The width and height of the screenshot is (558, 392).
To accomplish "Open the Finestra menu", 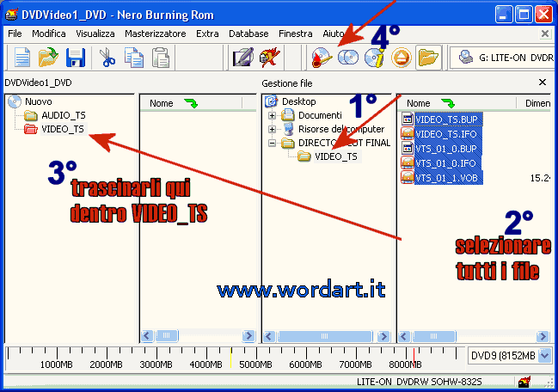I will pyautogui.click(x=296, y=34).
